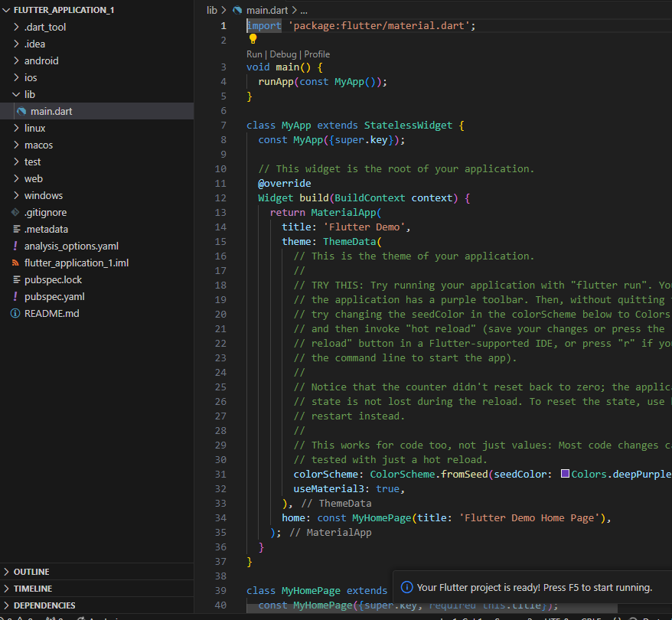Click the breadcrumb ellipsis item
672x620 pixels.
[x=303, y=10]
